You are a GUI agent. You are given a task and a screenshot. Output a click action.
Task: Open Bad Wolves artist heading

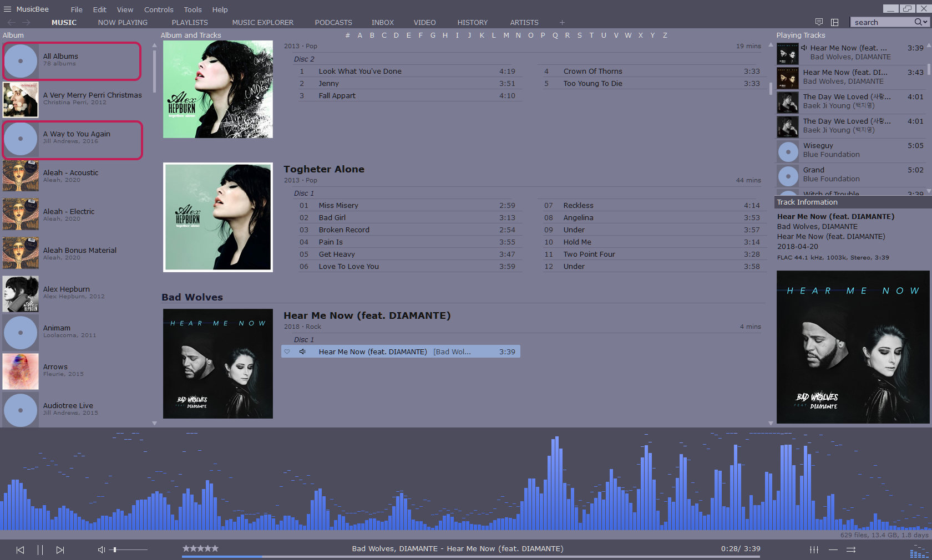pyautogui.click(x=192, y=297)
